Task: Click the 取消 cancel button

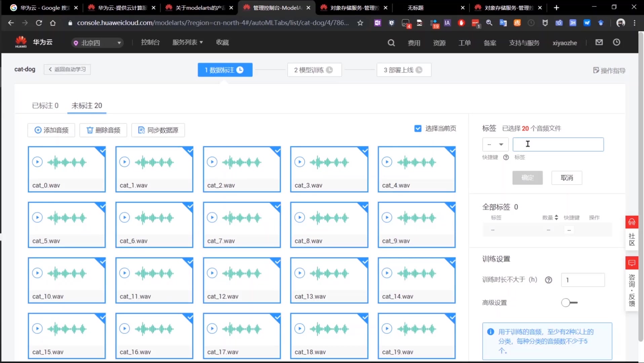Action: 567,178
